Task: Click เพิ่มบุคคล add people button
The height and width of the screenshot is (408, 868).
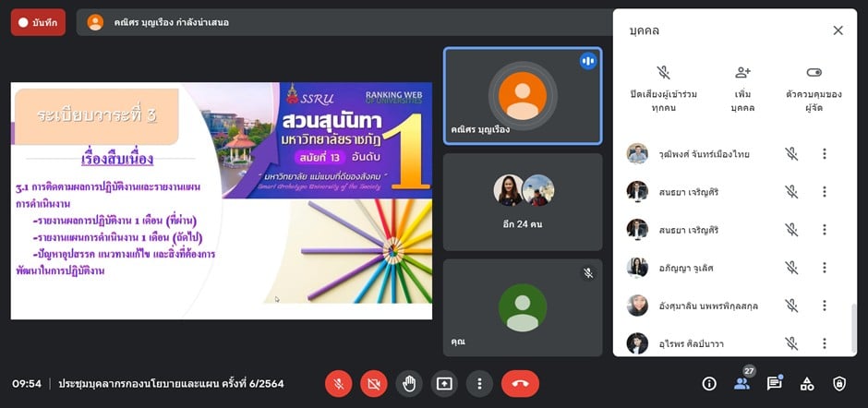Action: [x=742, y=88]
